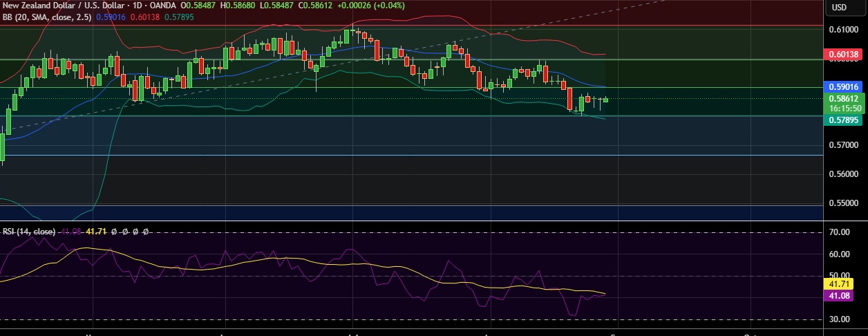Click the blue 0.59016 price axis label
This screenshot has width=868, height=336.
click(x=842, y=86)
